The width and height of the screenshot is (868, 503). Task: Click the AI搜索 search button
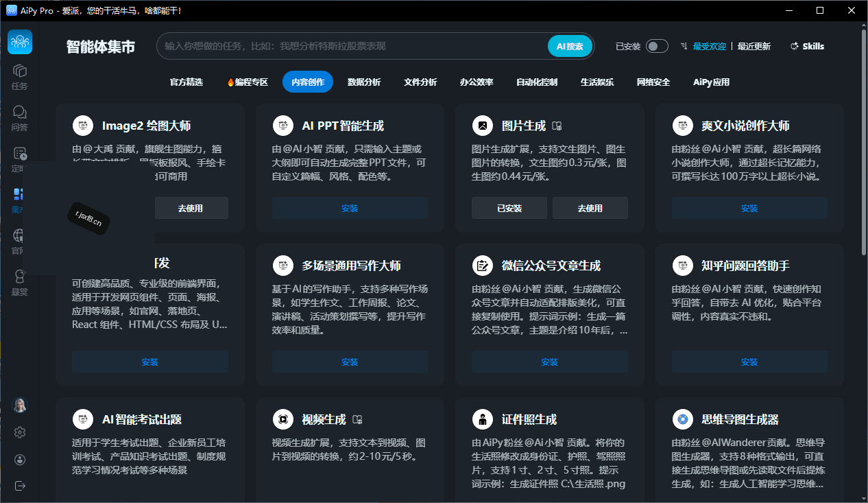coord(570,46)
